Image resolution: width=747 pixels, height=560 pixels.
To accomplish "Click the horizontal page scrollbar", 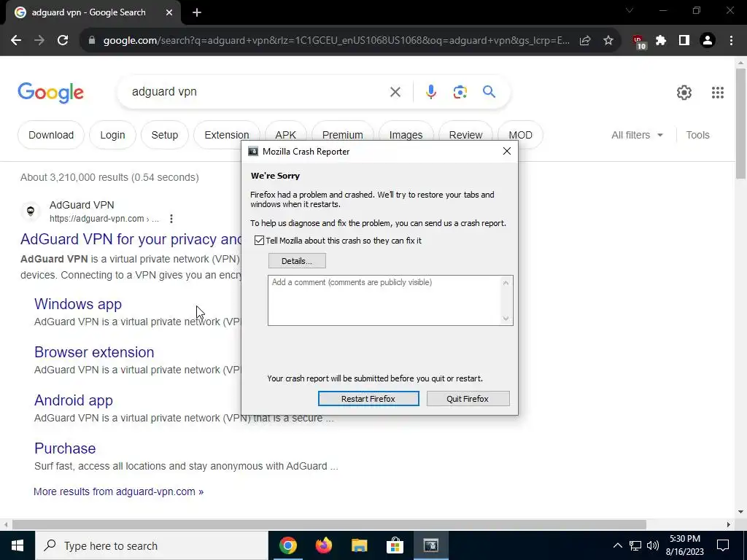I will (x=329, y=524).
